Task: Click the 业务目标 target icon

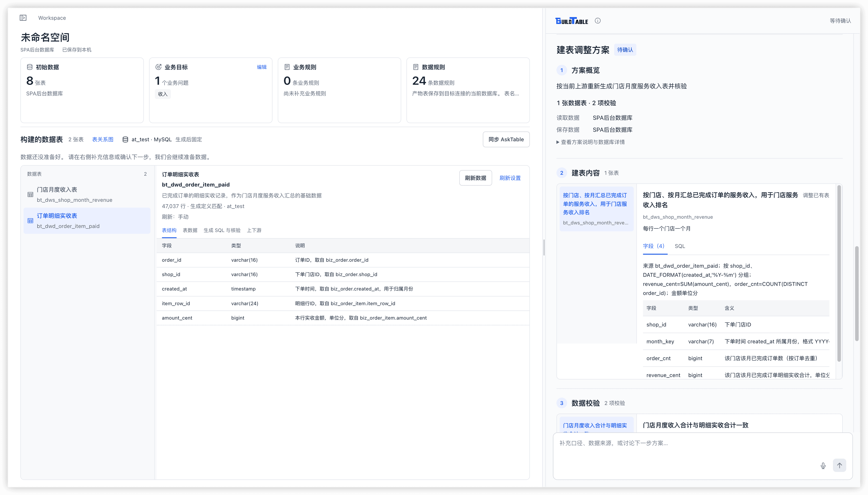Action: click(x=158, y=67)
